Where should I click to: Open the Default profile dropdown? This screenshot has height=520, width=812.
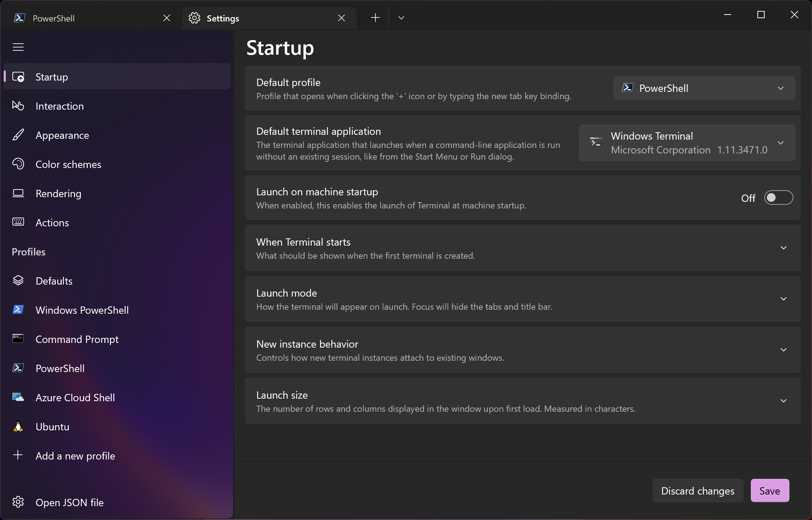click(x=703, y=88)
